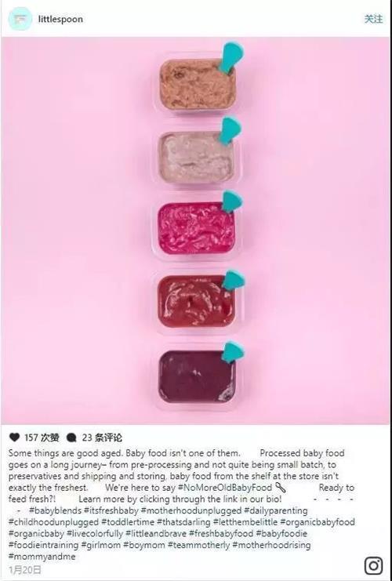Open the #NoMoreOldBabyFood hashtag
Viewport: 392px width, 581px height.
point(225,488)
